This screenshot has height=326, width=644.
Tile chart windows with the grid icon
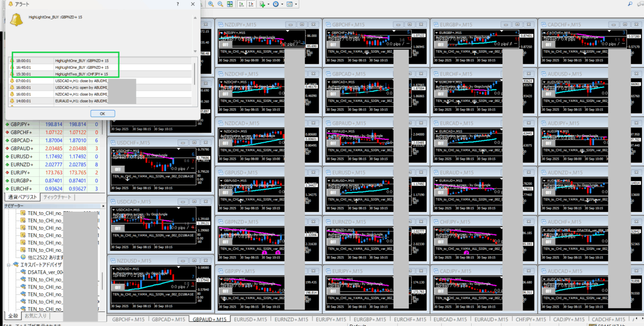(230, 4)
